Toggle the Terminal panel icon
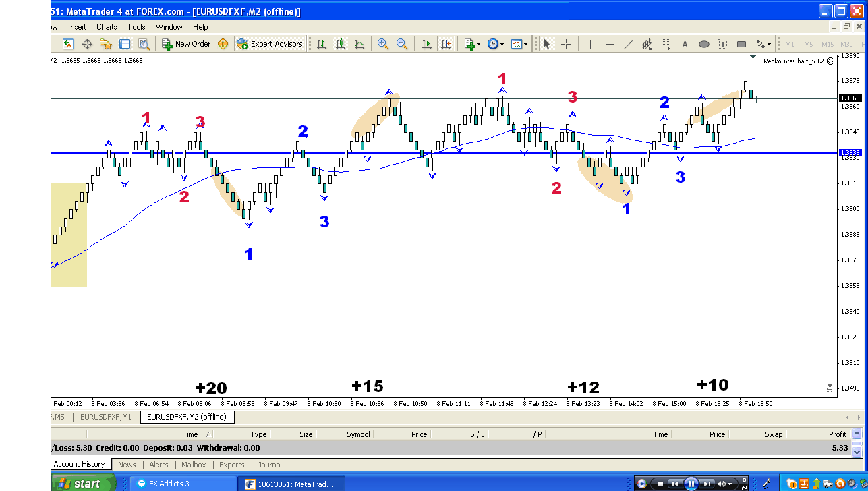The image size is (868, 491). [x=125, y=44]
